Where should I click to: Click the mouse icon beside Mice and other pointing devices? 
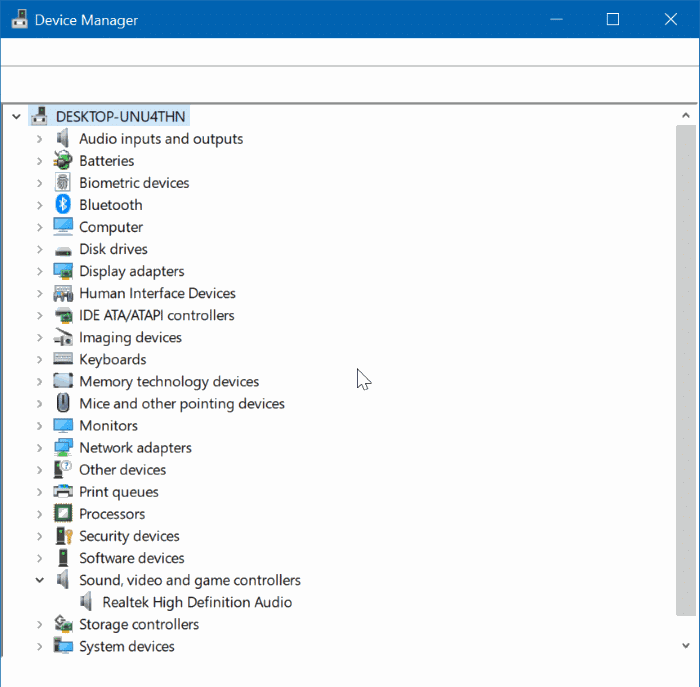(x=63, y=403)
